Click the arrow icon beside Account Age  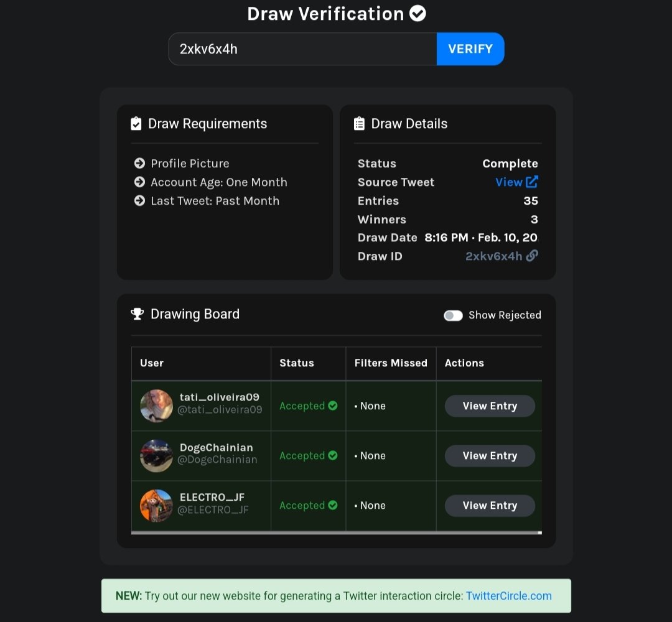140,182
